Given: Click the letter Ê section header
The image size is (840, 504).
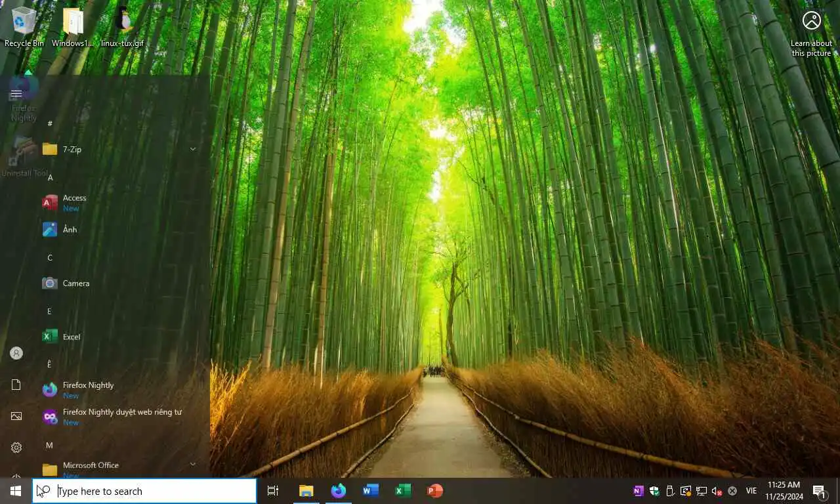Looking at the screenshot, I should point(50,364).
